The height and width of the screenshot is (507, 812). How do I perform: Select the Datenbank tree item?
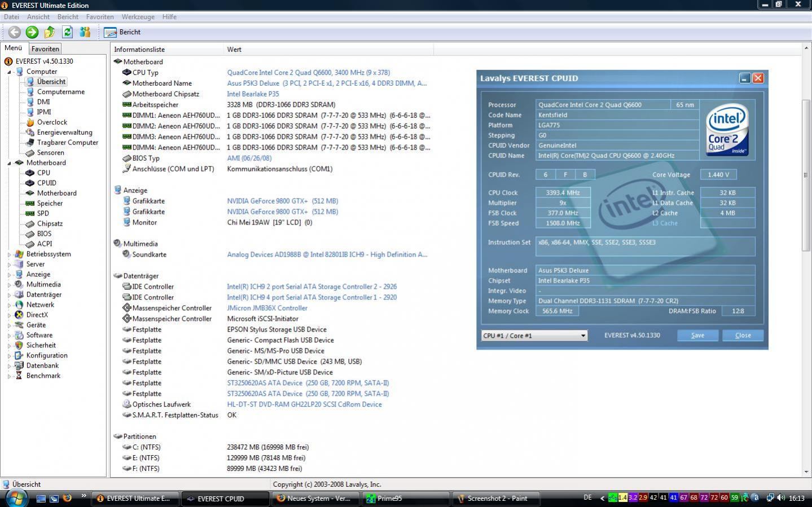42,366
